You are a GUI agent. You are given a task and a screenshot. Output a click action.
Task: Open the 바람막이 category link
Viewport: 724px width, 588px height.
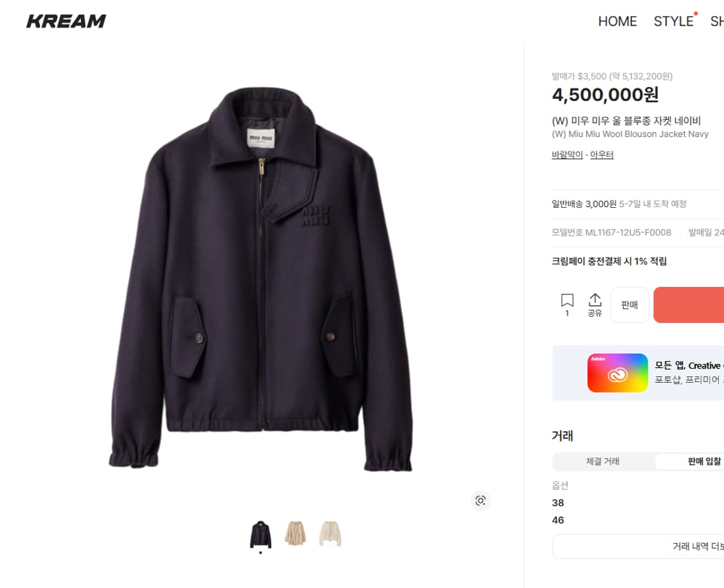pyautogui.click(x=567, y=155)
